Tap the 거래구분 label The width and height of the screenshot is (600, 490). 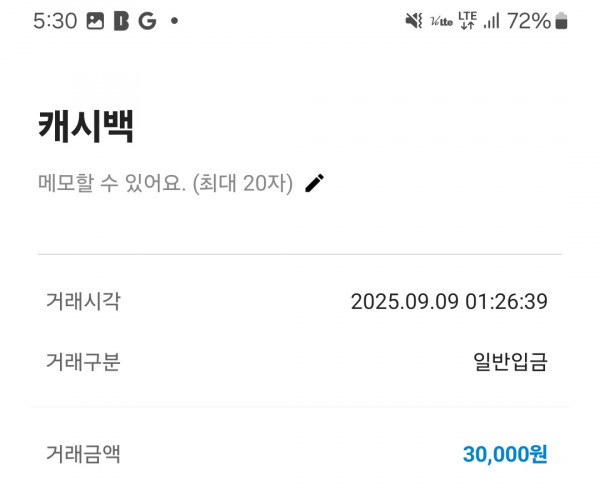tap(83, 361)
